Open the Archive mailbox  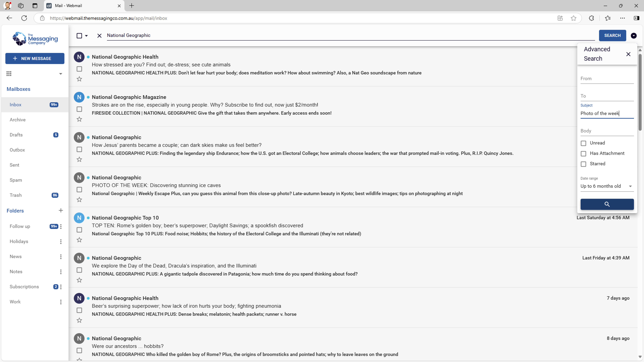coord(35,120)
